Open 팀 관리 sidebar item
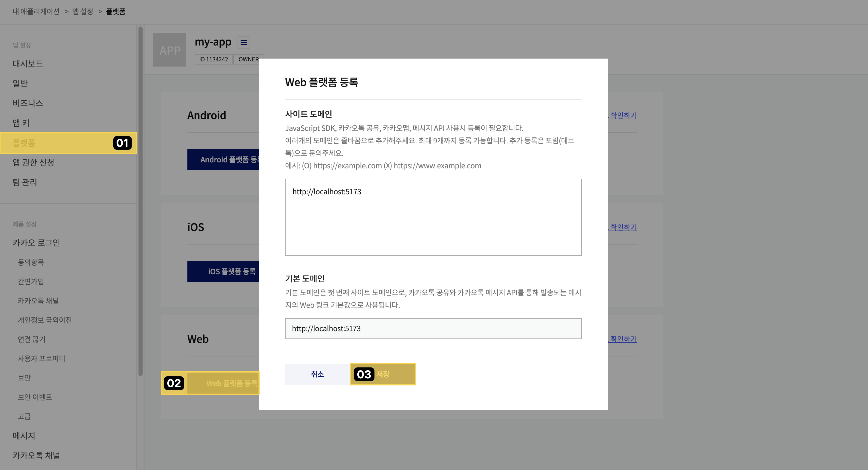 click(x=25, y=182)
